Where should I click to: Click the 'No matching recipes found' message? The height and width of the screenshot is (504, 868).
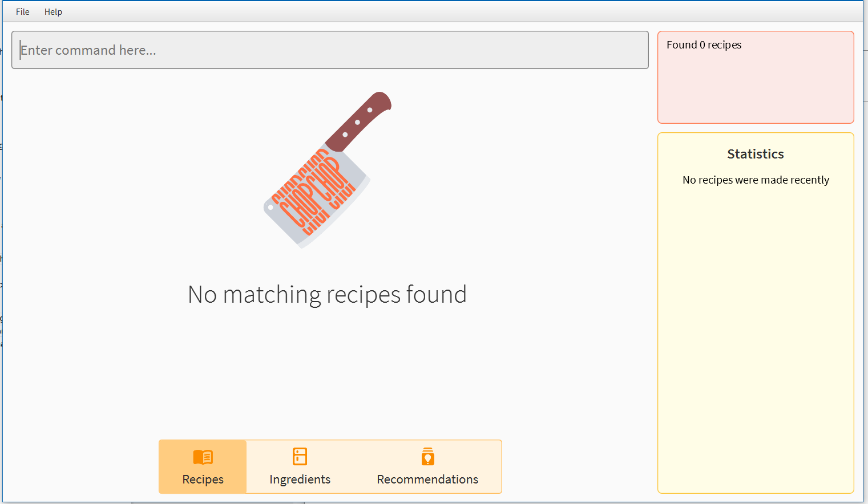coord(327,295)
